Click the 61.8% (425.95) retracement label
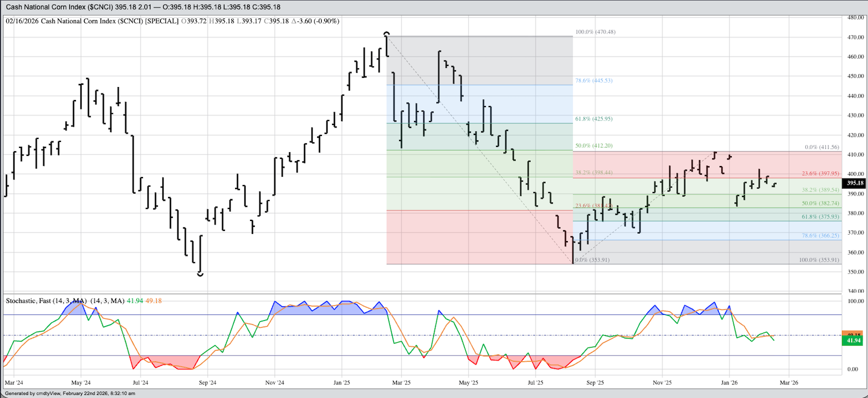 pos(593,118)
